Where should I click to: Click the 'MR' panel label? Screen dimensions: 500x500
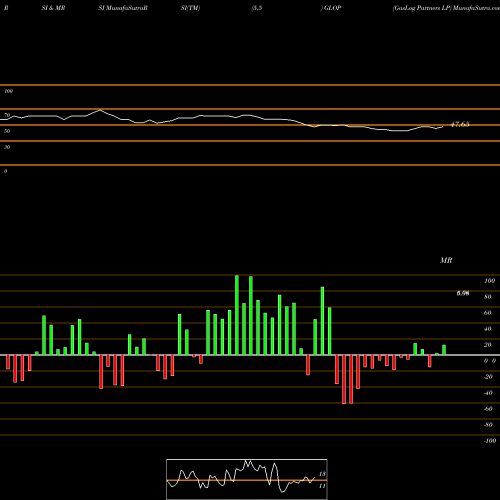pos(446,260)
